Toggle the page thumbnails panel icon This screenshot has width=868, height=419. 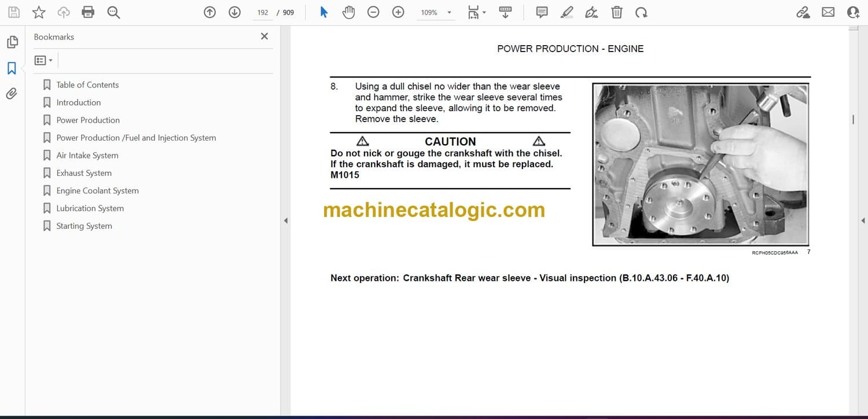[12, 42]
